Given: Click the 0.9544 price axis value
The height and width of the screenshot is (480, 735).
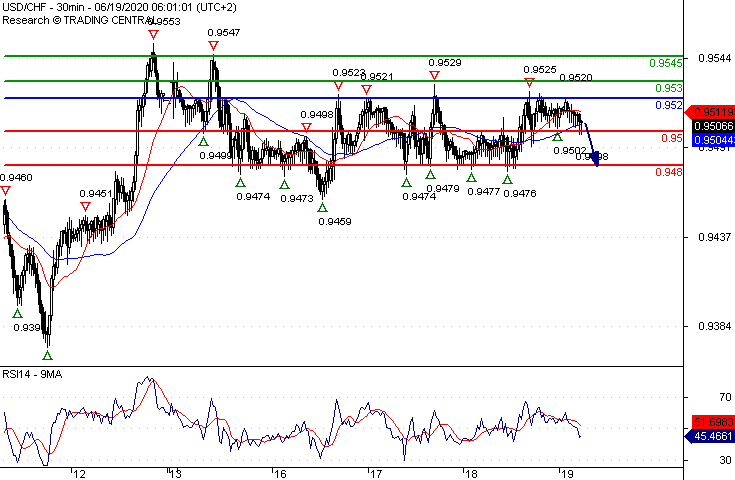Looking at the screenshot, I should coord(714,58).
